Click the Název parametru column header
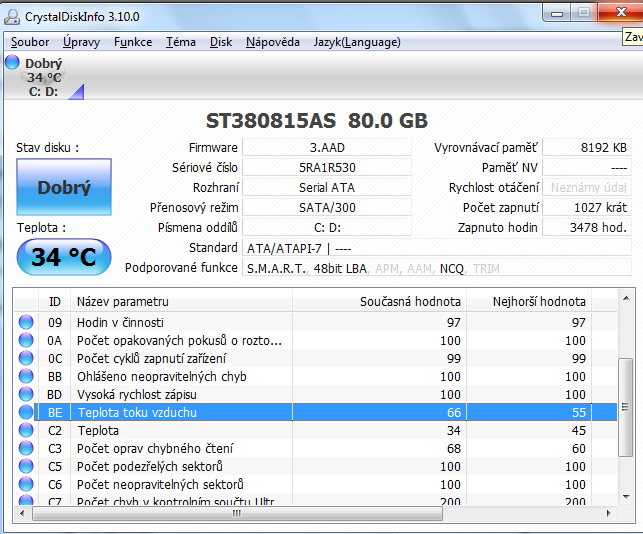The height and width of the screenshot is (534, 643). (x=180, y=302)
